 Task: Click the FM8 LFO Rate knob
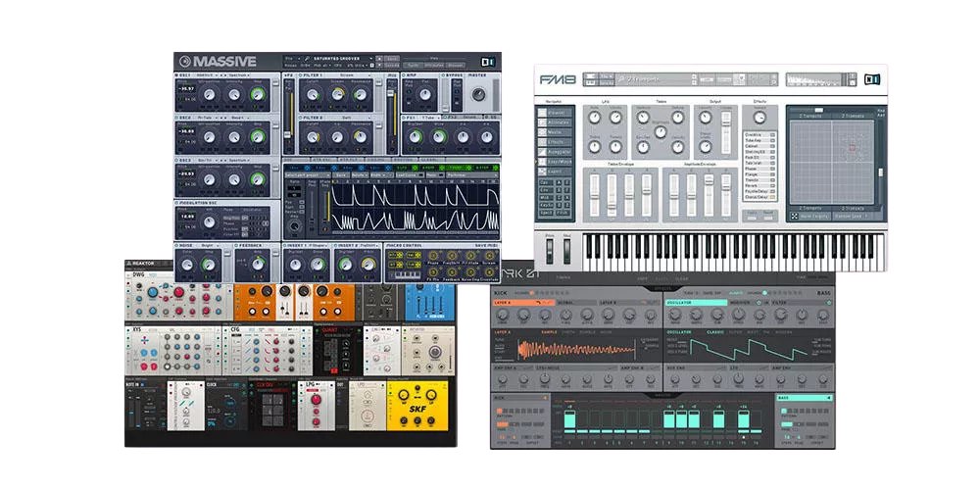(x=595, y=118)
